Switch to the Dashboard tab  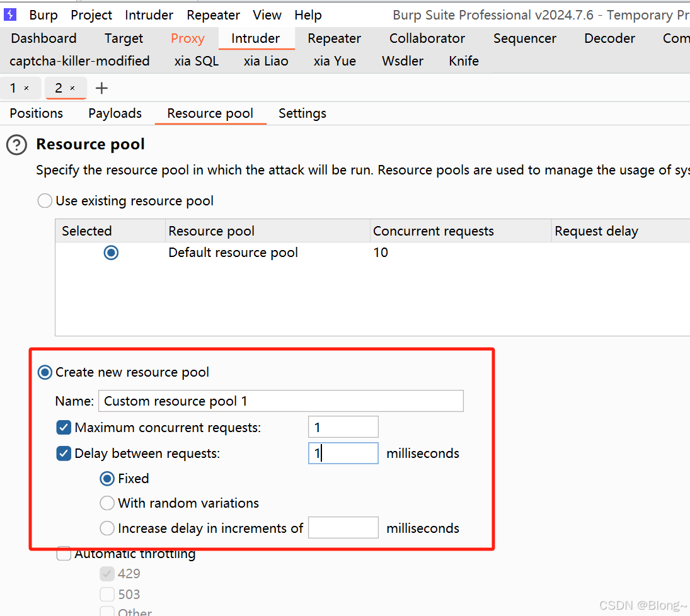[x=43, y=38]
